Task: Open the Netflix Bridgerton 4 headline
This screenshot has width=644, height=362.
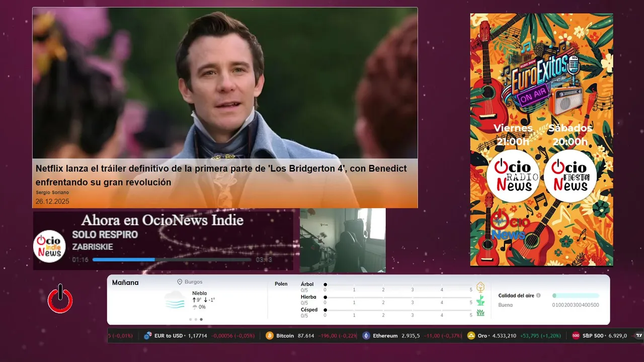Action: tap(221, 175)
